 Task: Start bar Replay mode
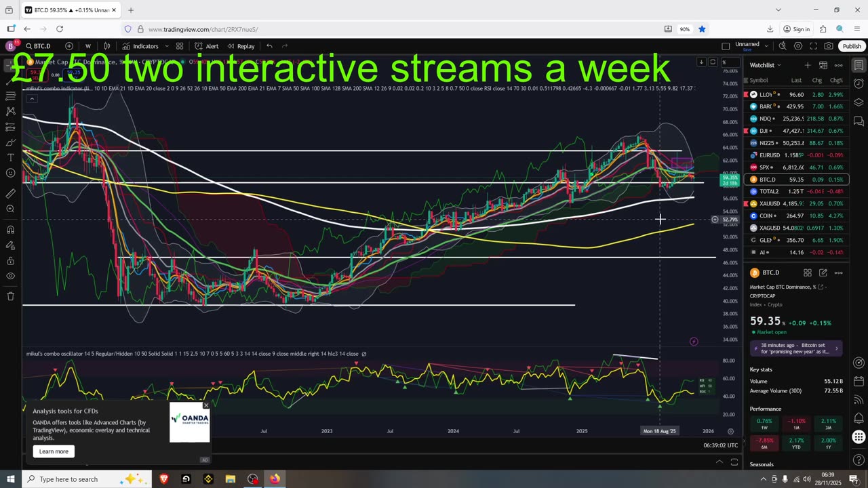pos(241,46)
